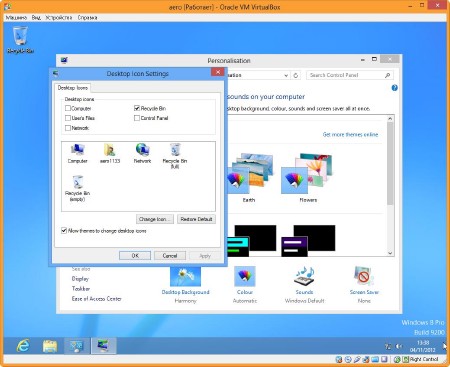Screen dimensions: 450x367
Task: Confirm dialog with OK button
Action: (135, 256)
